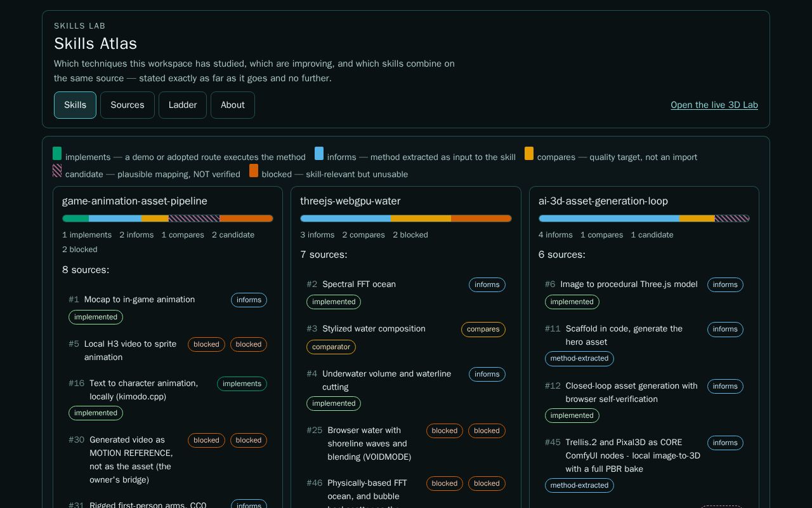The height and width of the screenshot is (508, 812).
Task: Click the comparator tag under source #3
Action: coord(331,347)
